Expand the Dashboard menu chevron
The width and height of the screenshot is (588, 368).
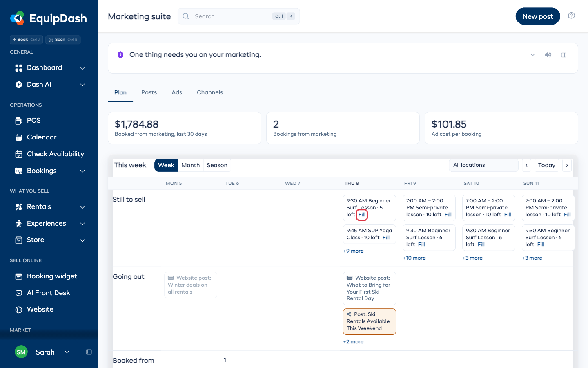[82, 68]
